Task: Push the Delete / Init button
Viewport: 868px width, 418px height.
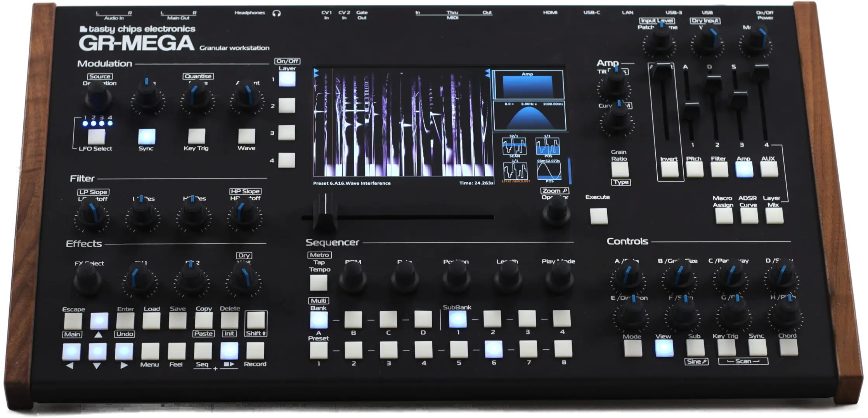Action: 229,320
